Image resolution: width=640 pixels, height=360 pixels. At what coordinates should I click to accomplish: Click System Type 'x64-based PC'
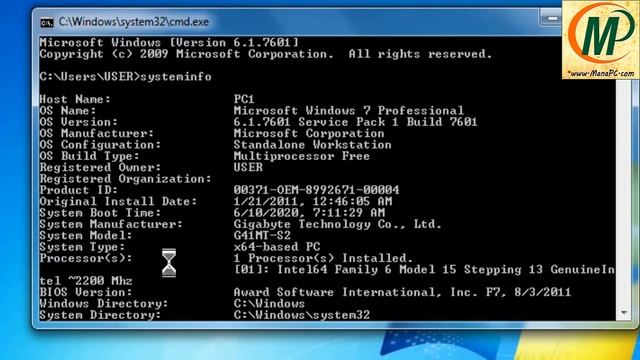coord(277,247)
